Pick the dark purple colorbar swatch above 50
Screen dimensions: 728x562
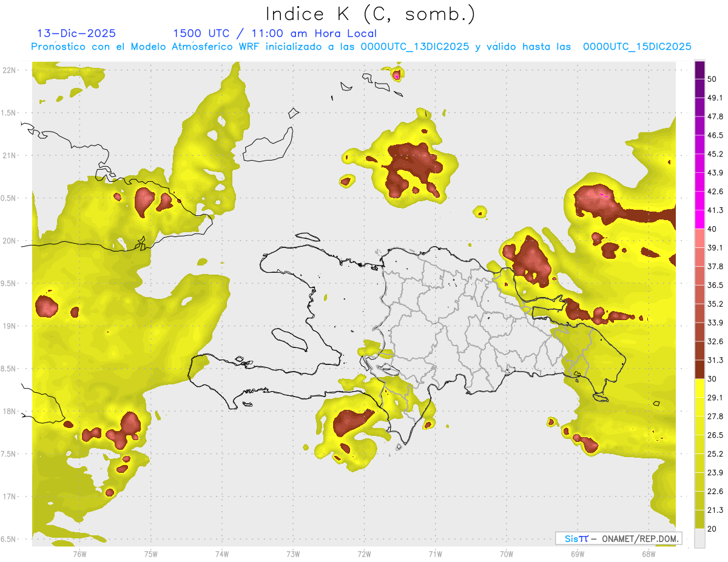coord(700,70)
